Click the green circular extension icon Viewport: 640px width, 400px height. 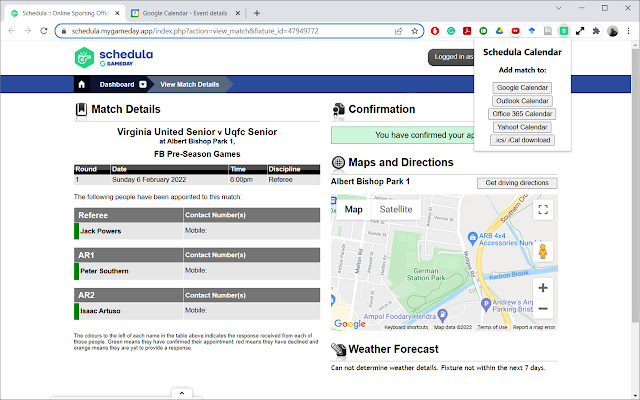pos(483,31)
